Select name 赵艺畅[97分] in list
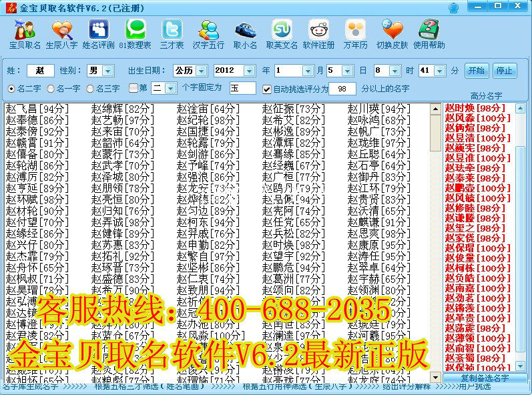Screen dimensions: 532x395 (x=122, y=120)
